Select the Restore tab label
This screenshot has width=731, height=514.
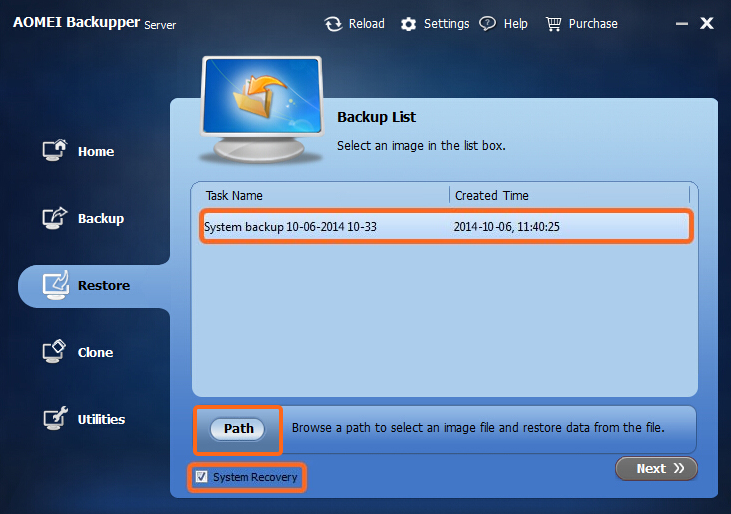[103, 285]
